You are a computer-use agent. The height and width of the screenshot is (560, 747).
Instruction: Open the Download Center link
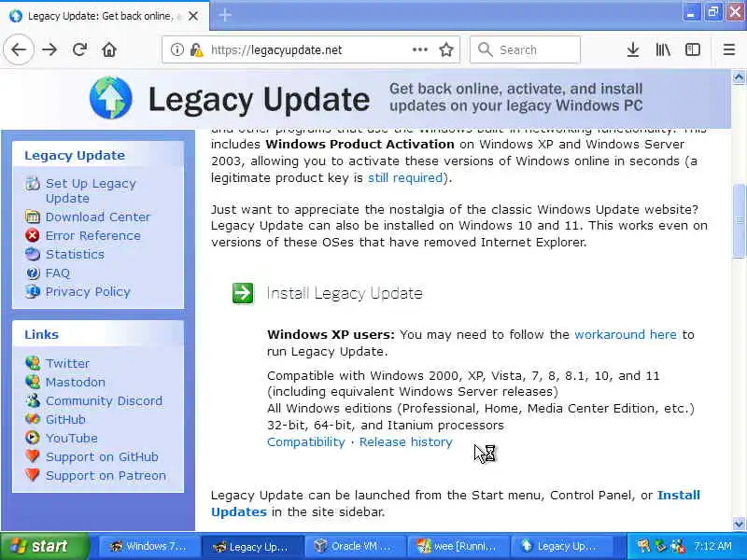pyautogui.click(x=98, y=217)
